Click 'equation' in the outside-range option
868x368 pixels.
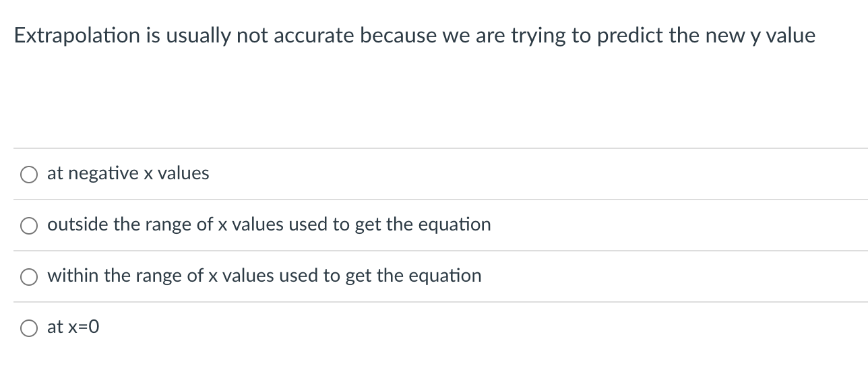[455, 224]
